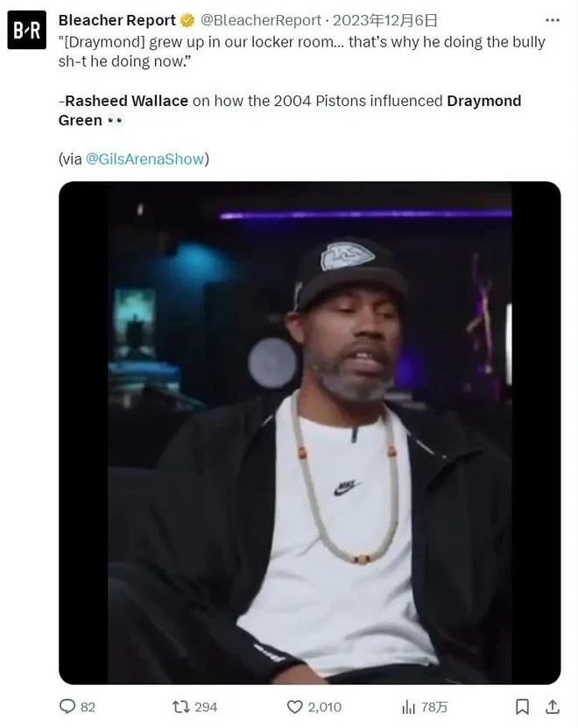
Task: Click the 82 replies count
Action: [x=88, y=707]
